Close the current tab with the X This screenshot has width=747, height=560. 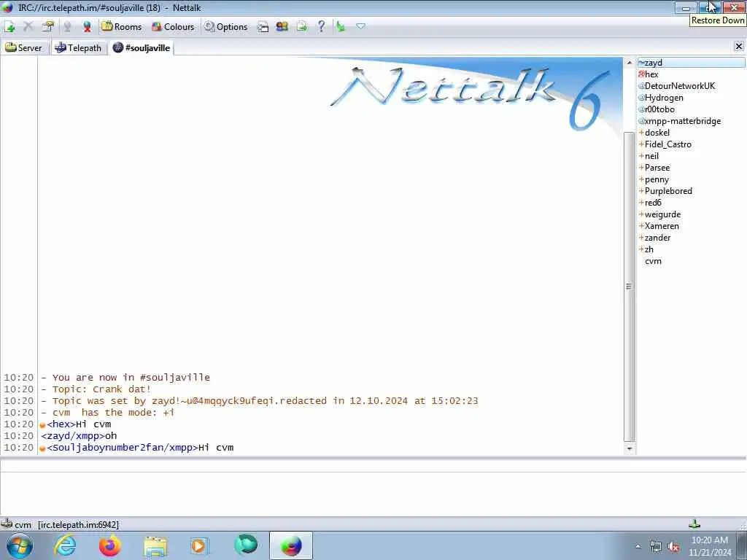pos(739,46)
